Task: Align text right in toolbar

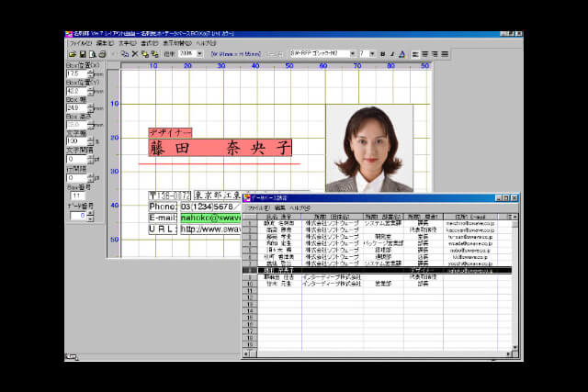Action: [435, 54]
